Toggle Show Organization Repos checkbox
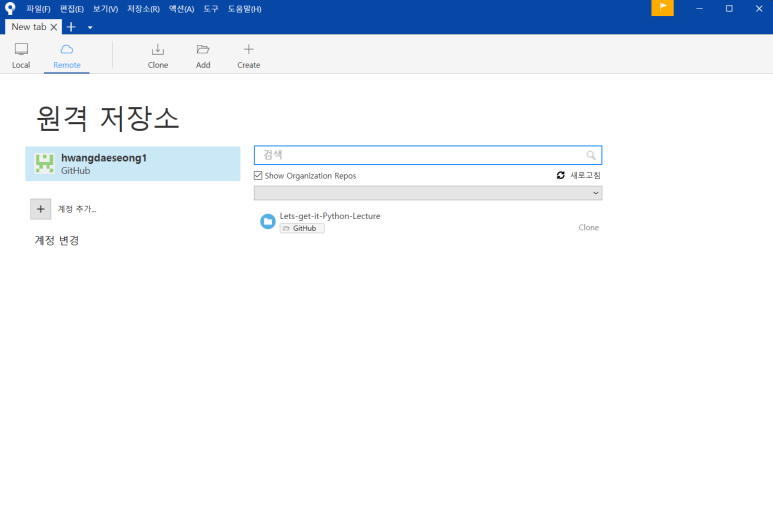Image resolution: width=773 pixels, height=505 pixels. pyautogui.click(x=258, y=176)
